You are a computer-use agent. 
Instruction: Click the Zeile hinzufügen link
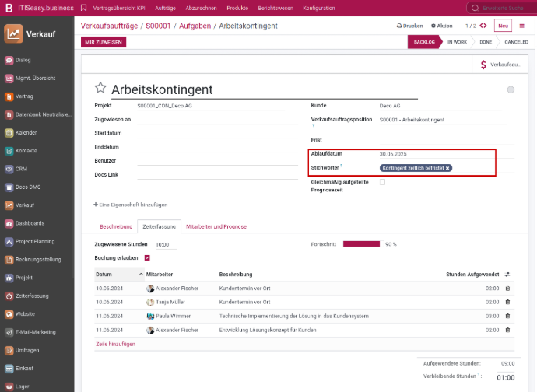(x=115, y=344)
